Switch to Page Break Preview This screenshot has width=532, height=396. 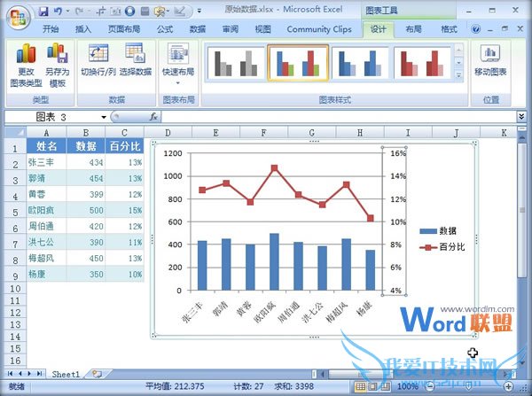386,386
